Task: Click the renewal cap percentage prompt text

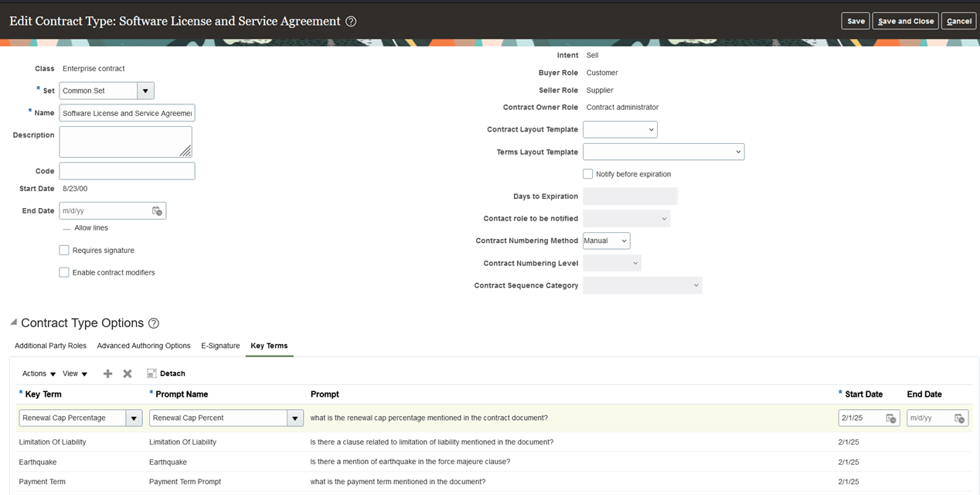Action: point(429,418)
